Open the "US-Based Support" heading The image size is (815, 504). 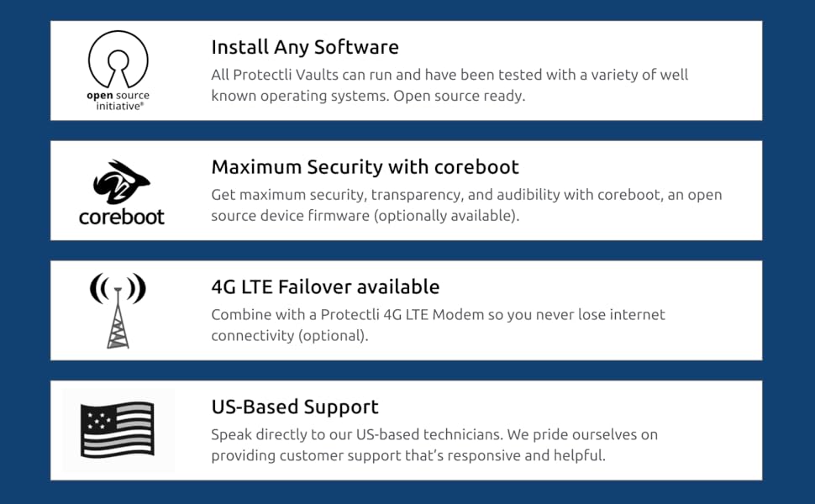[x=295, y=407]
